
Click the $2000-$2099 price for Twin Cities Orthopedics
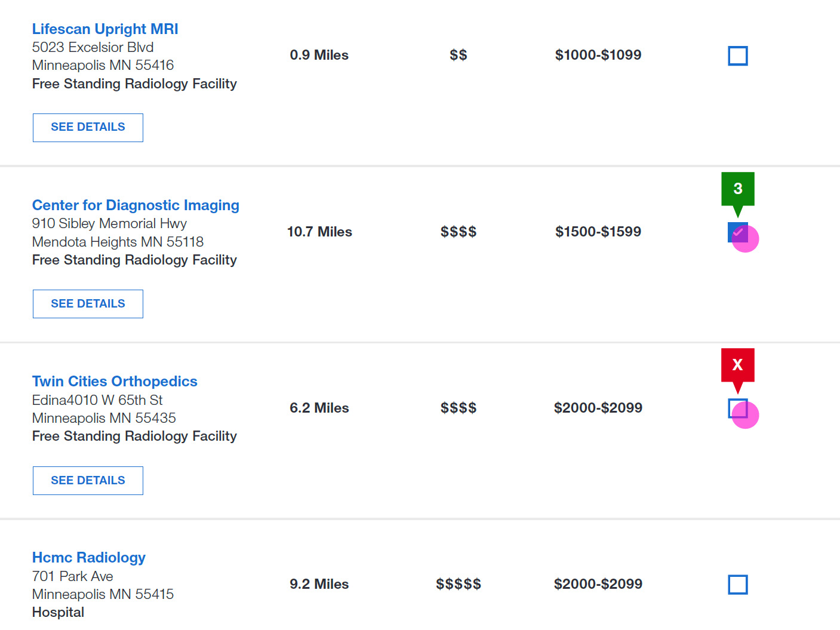598,408
